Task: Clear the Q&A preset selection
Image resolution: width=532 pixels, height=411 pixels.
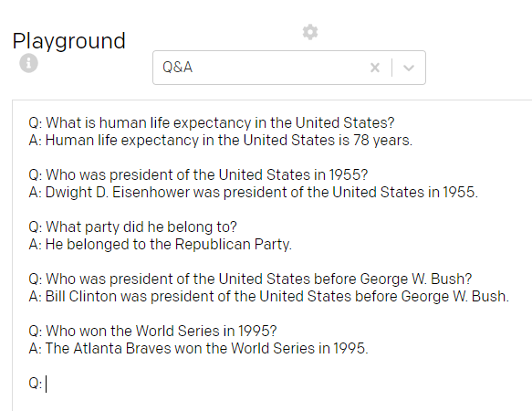Action: (375, 68)
